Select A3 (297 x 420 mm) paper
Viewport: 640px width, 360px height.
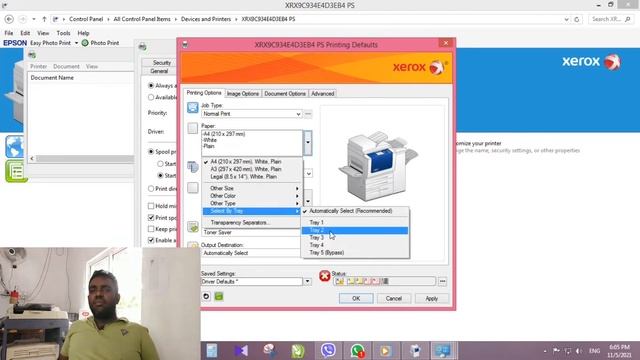click(252, 169)
